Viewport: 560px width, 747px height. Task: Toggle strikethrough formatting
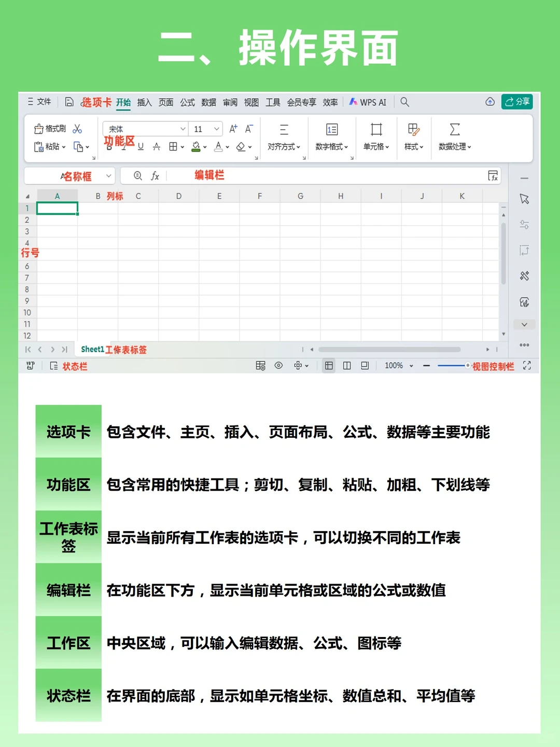point(157,147)
